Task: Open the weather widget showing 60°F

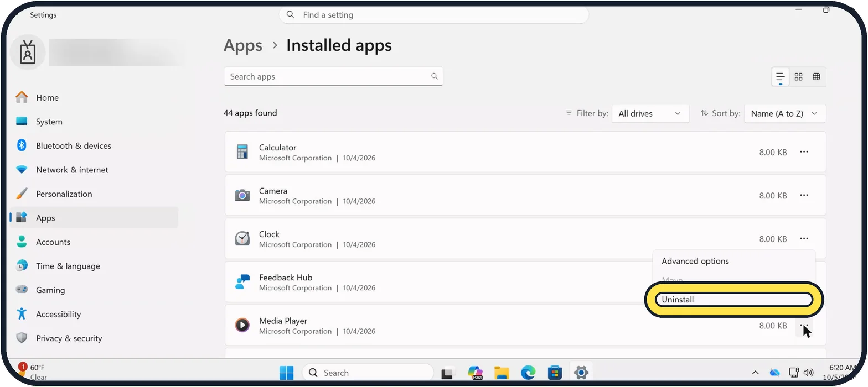Action: point(33,373)
